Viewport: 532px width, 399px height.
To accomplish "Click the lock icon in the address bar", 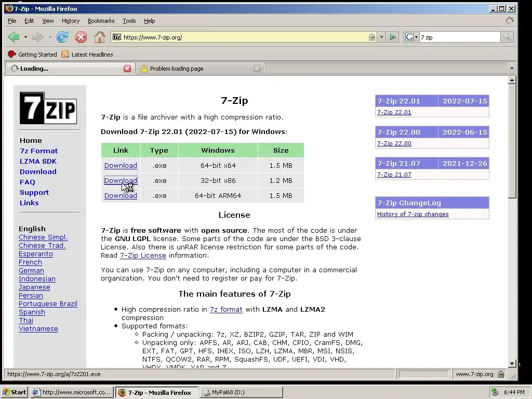I will click(x=372, y=37).
